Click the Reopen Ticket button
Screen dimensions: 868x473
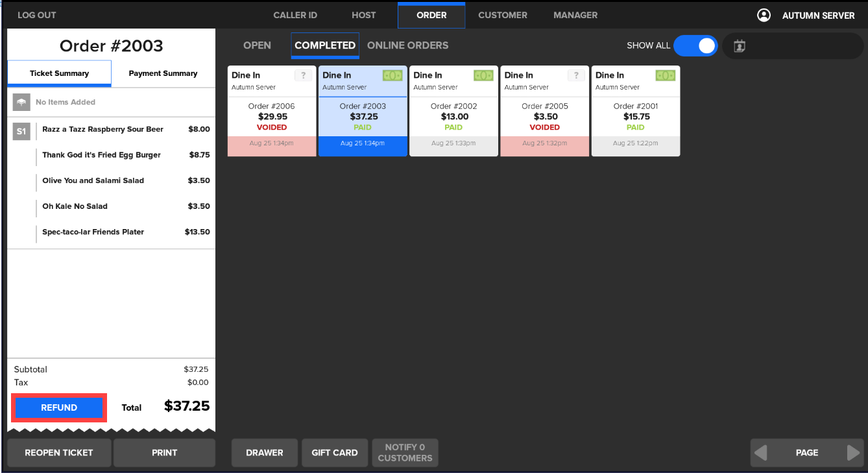(59, 453)
